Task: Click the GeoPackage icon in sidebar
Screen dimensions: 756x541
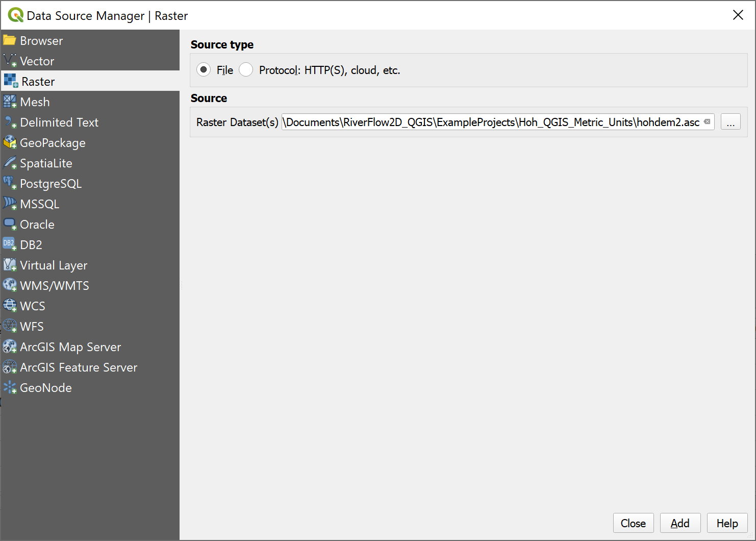Action: pos(10,142)
